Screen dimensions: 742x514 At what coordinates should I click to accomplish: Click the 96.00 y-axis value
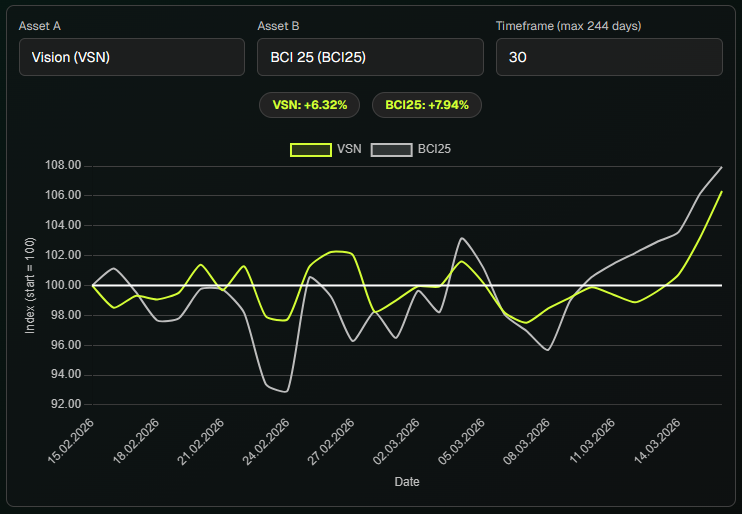[x=66, y=345]
